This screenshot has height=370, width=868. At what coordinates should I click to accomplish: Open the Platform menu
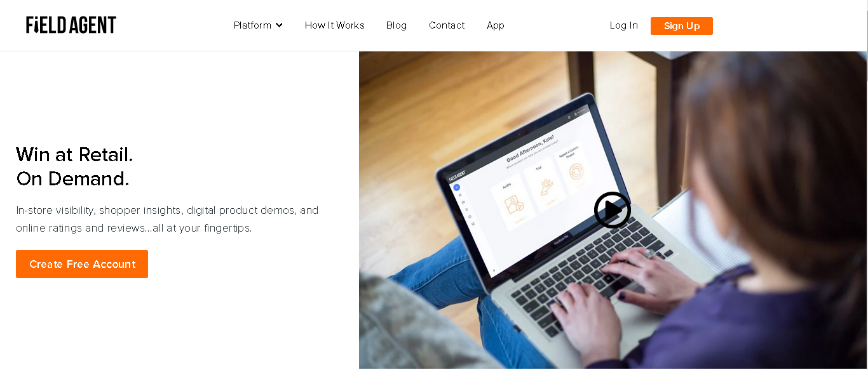[x=258, y=25]
